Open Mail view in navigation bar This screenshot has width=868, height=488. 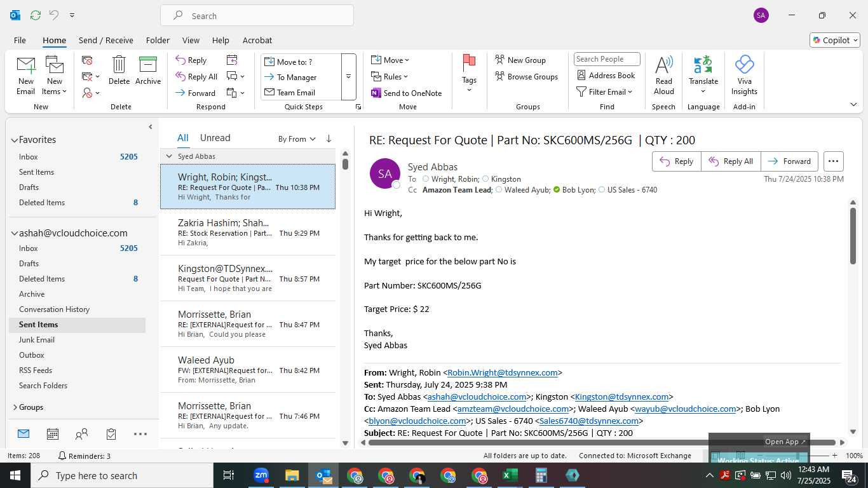[24, 434]
